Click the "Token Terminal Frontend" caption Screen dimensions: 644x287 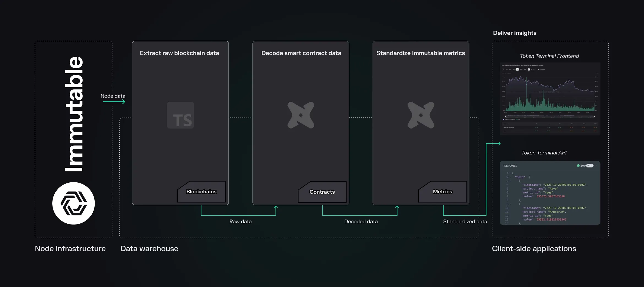click(x=549, y=56)
